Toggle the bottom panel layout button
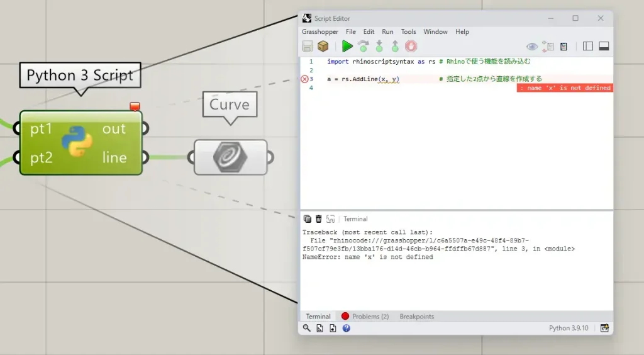This screenshot has width=644, height=355. pyautogui.click(x=604, y=46)
